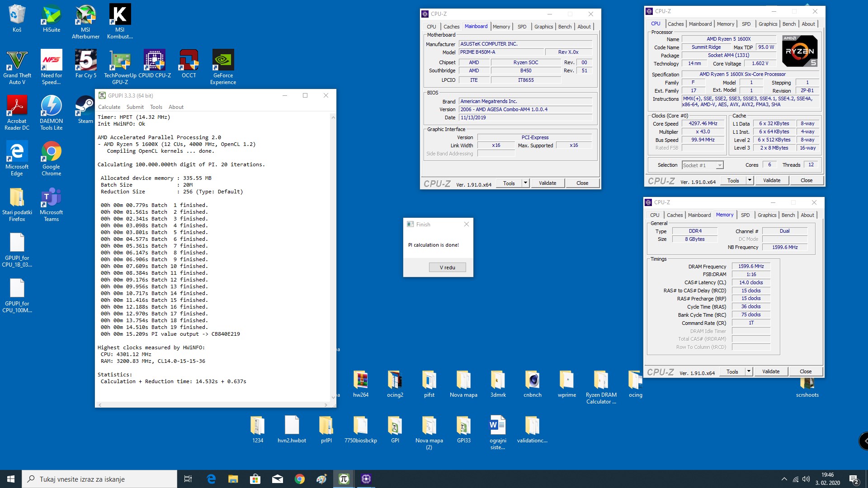Click Close in the Mainboard CPU-Z window
The width and height of the screenshot is (868, 488).
tap(582, 183)
